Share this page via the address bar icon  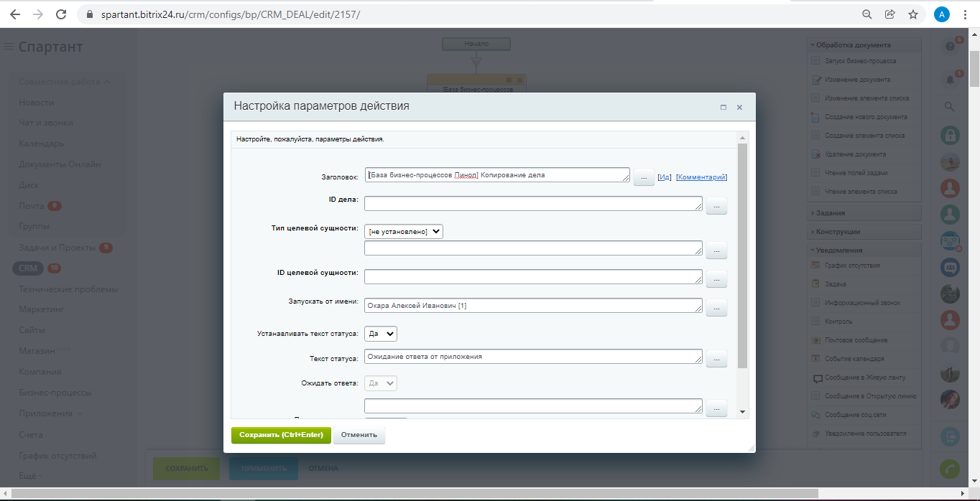(889, 14)
